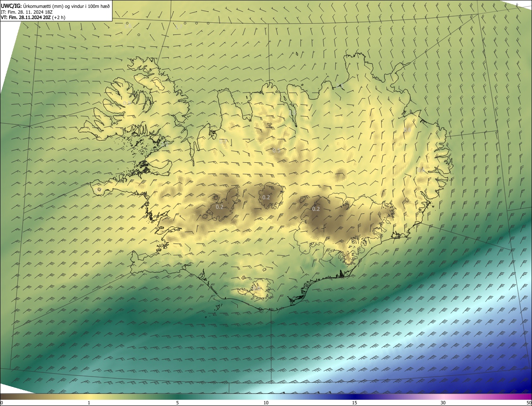Click the 0.2 label inside the western glacier outline
532x406 pixels.
point(219,206)
